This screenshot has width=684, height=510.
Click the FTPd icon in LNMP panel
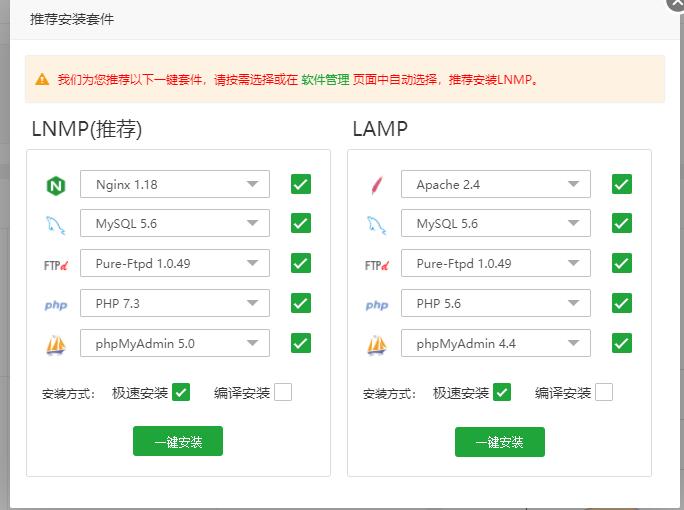pyautogui.click(x=56, y=265)
